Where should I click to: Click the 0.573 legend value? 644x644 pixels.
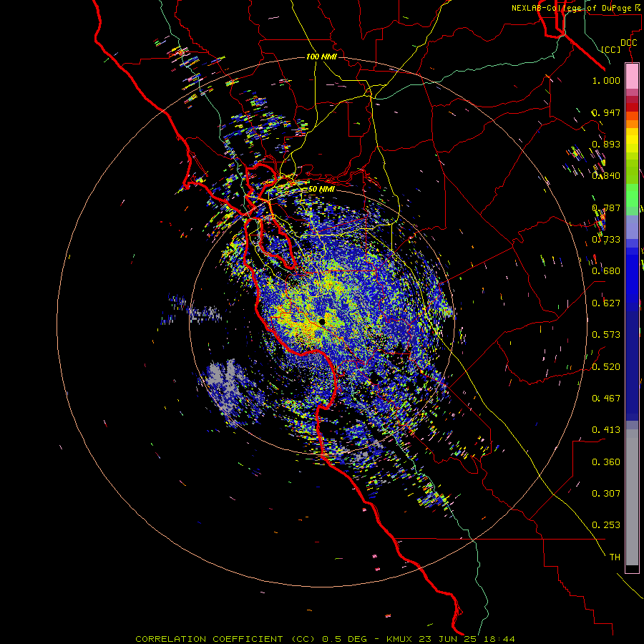tap(606, 335)
